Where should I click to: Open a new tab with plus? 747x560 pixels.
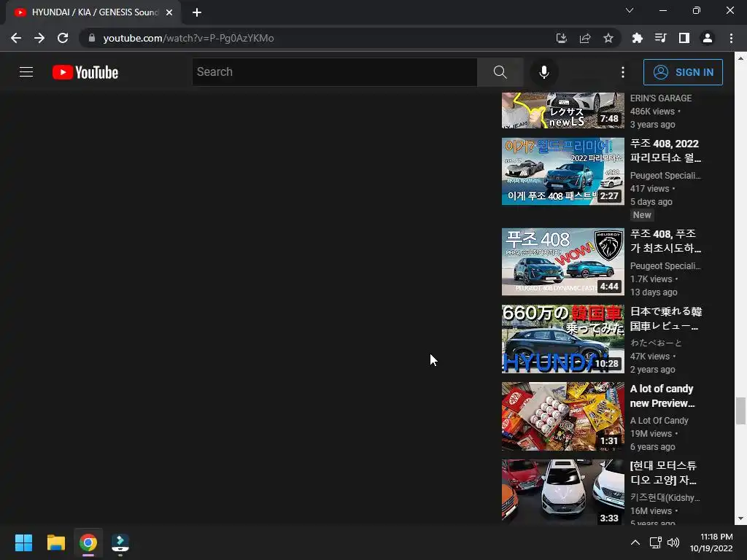pyautogui.click(x=197, y=12)
